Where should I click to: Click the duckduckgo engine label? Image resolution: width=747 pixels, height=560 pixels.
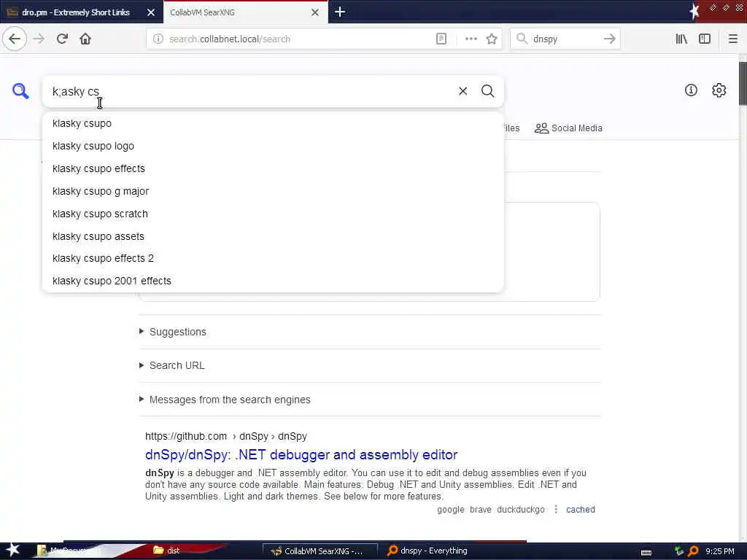(x=521, y=510)
